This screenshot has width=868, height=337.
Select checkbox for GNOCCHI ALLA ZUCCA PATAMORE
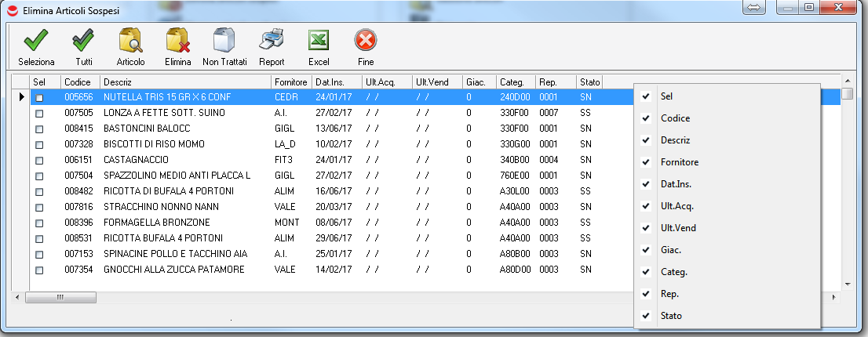pos(39,270)
